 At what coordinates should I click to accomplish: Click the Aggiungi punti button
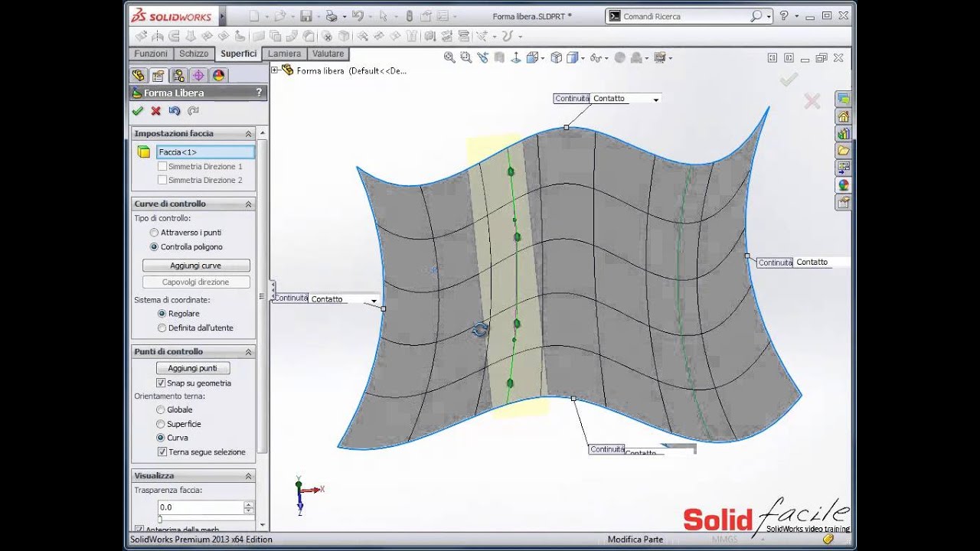pyautogui.click(x=192, y=368)
